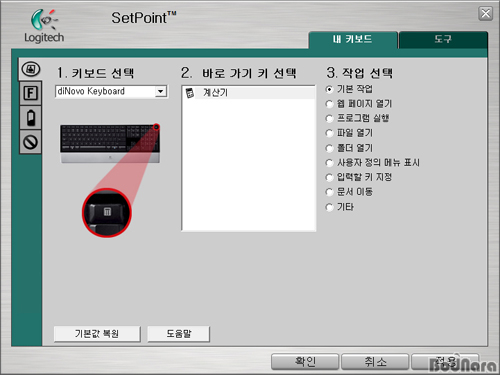500x375 pixels.
Task: Confirm with the 확인 button
Action: pyautogui.click(x=305, y=362)
